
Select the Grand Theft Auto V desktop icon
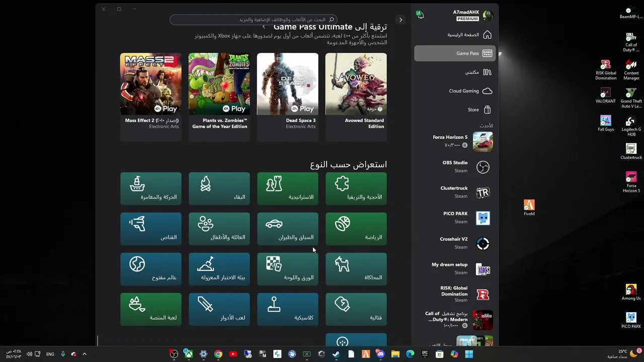[631, 98]
